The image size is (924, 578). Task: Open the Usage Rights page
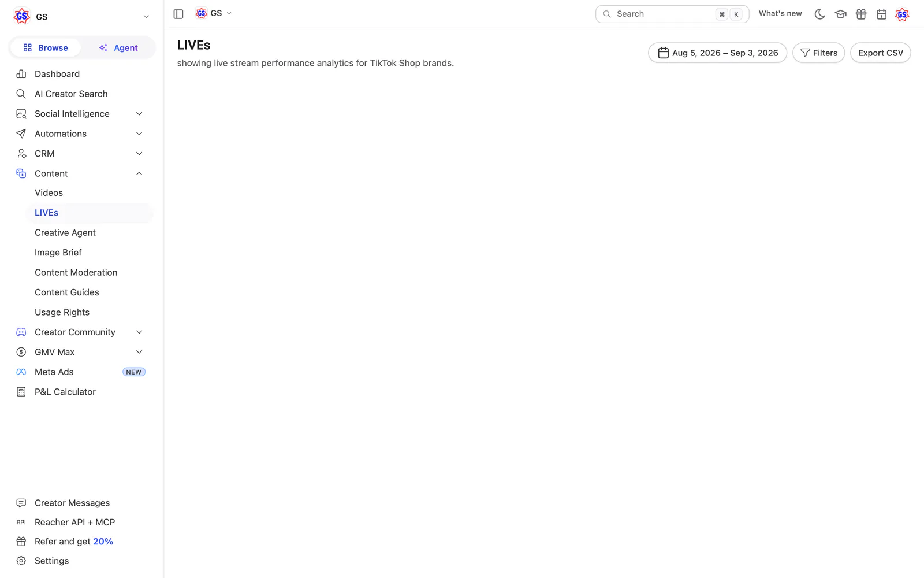pos(62,313)
